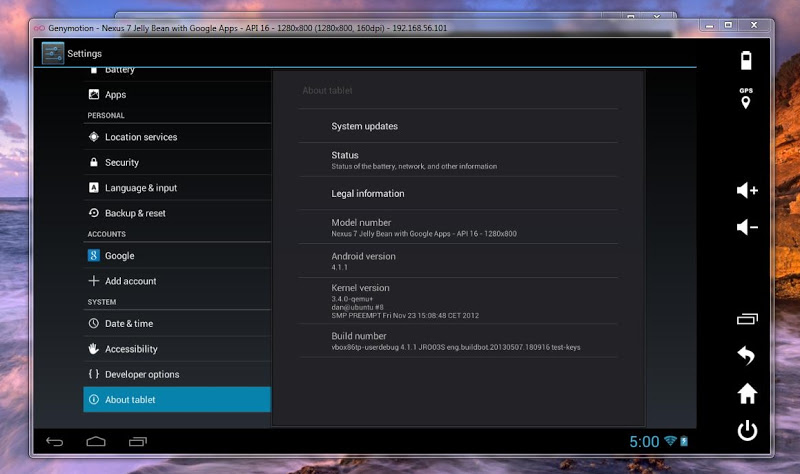Click the Google account blue icon
Screen dimensions: 800x474
tap(94, 255)
